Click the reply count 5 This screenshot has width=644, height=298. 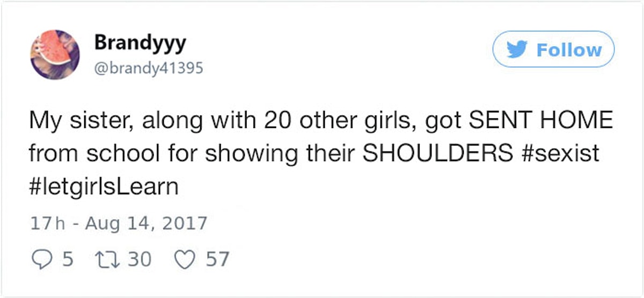(68, 260)
